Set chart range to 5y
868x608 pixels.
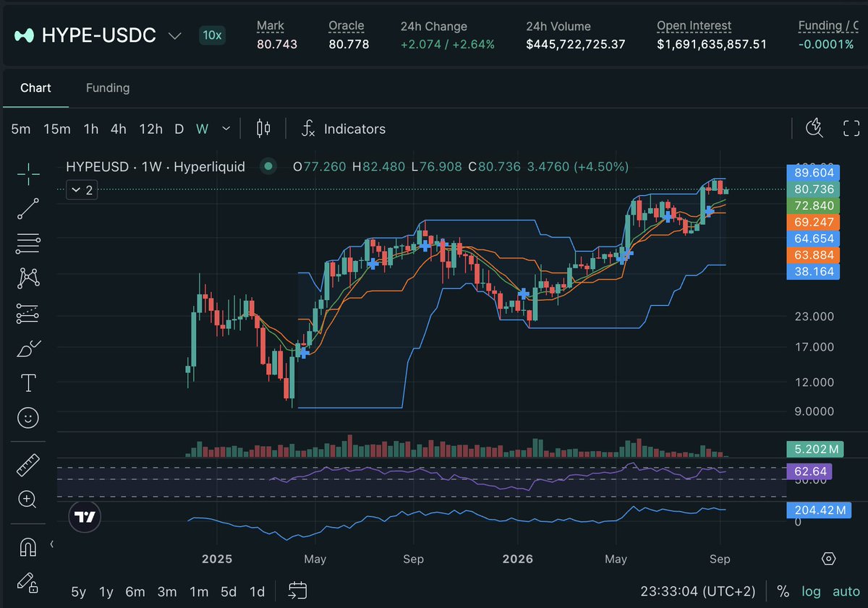pos(79,591)
